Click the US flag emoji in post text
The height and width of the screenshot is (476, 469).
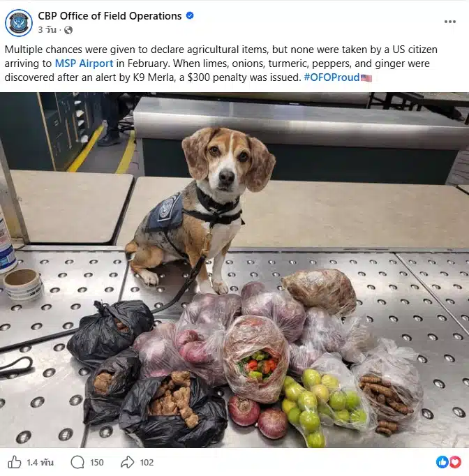click(366, 78)
